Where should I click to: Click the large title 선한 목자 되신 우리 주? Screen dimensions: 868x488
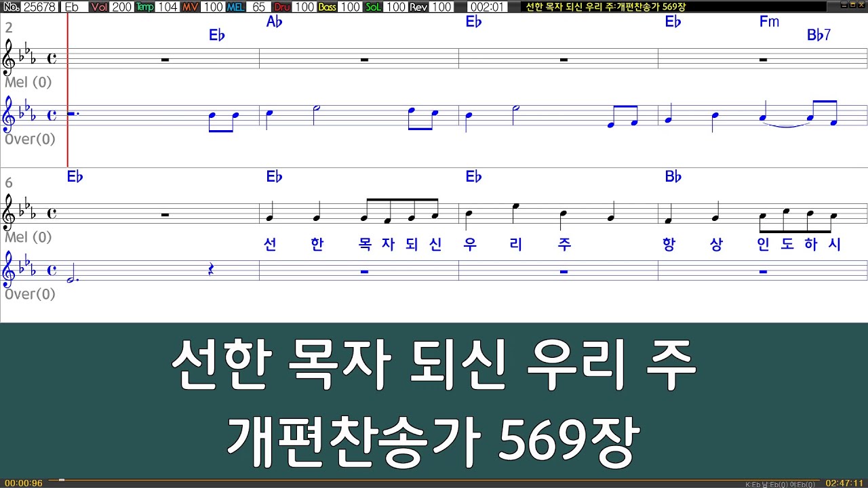tap(434, 367)
